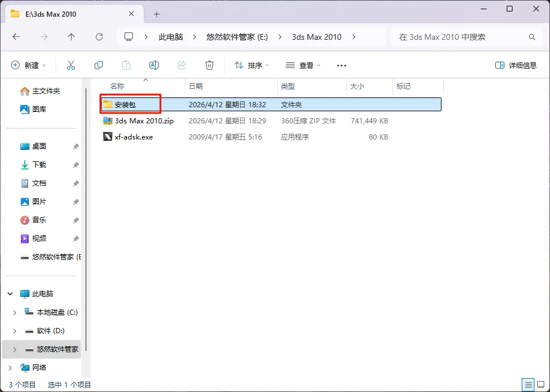Open 音乐 in the sidebar
The width and height of the screenshot is (550, 392).
(x=33, y=220)
